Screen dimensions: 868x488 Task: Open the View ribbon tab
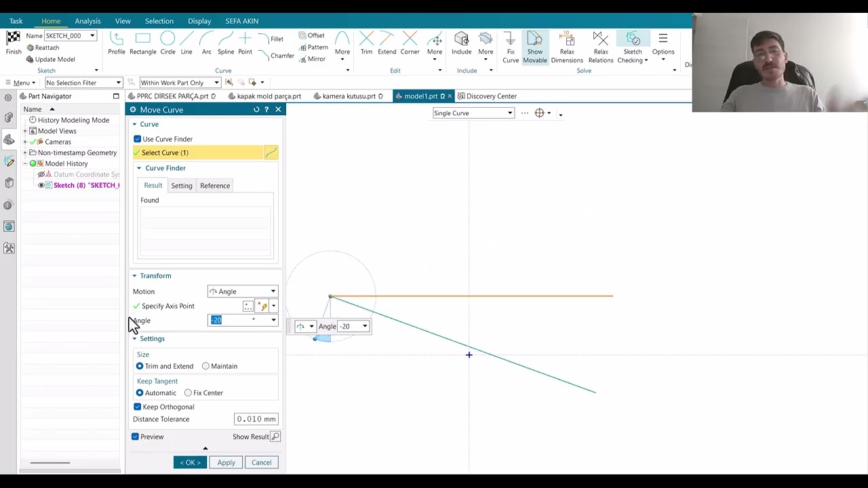coord(123,21)
